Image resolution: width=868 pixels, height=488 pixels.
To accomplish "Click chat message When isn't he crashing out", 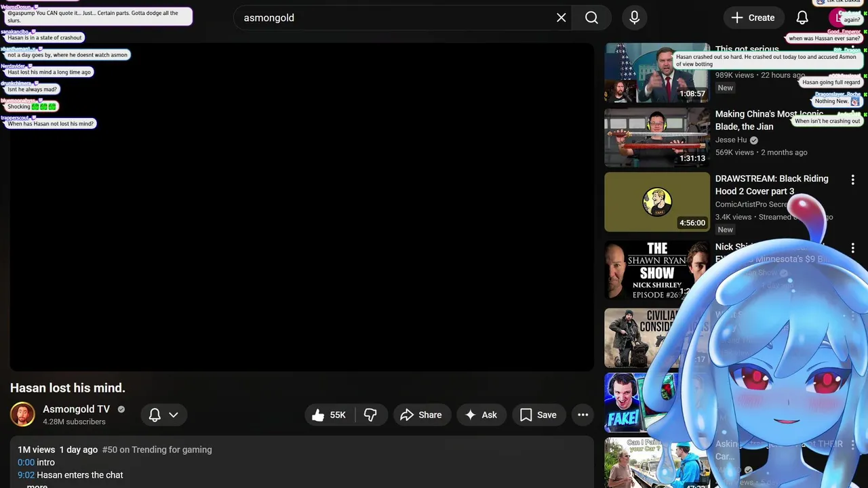I will [827, 121].
